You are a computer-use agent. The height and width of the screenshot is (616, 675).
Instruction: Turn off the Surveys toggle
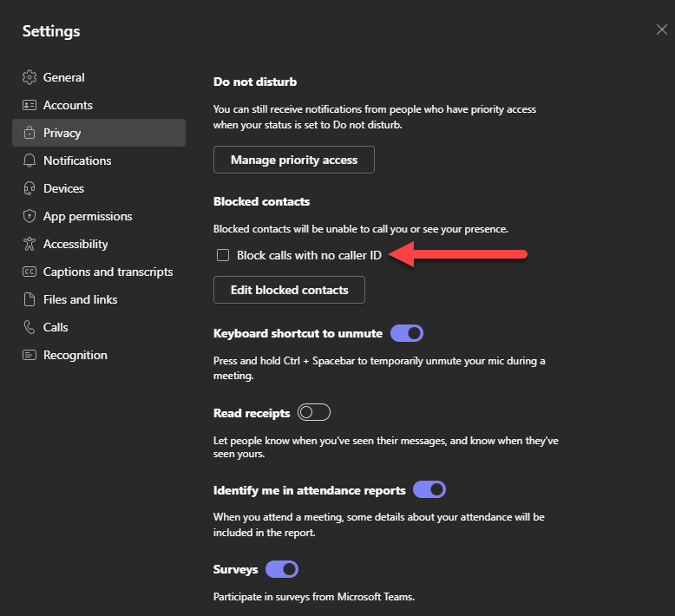282,569
